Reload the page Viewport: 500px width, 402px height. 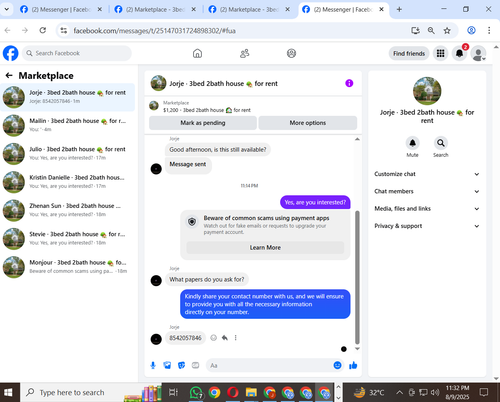click(x=43, y=31)
